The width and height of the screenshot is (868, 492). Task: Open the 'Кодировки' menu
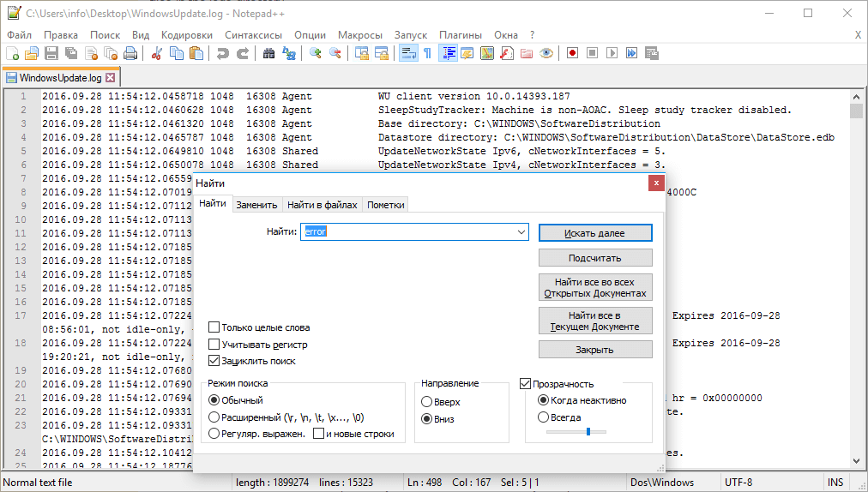click(x=187, y=35)
